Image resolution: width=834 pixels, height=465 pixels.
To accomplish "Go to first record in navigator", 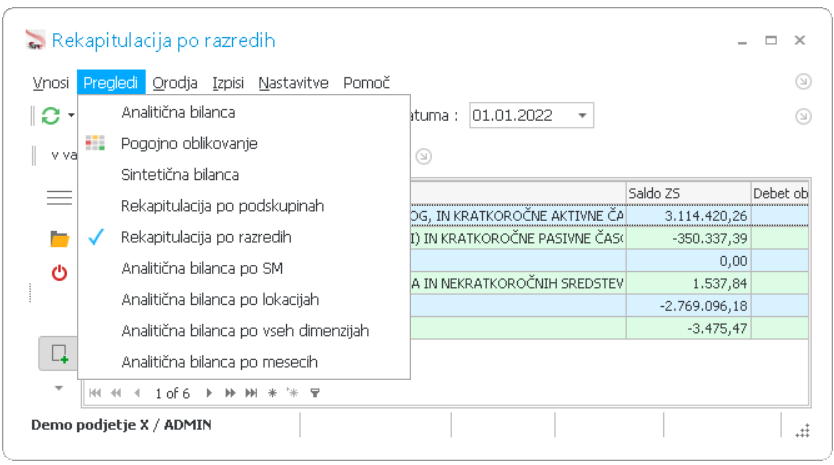I will point(95,393).
